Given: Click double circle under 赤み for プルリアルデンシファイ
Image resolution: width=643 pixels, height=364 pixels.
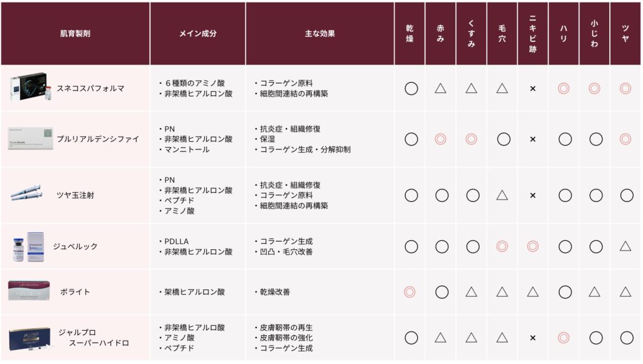Looking at the screenshot, I should tap(440, 139).
